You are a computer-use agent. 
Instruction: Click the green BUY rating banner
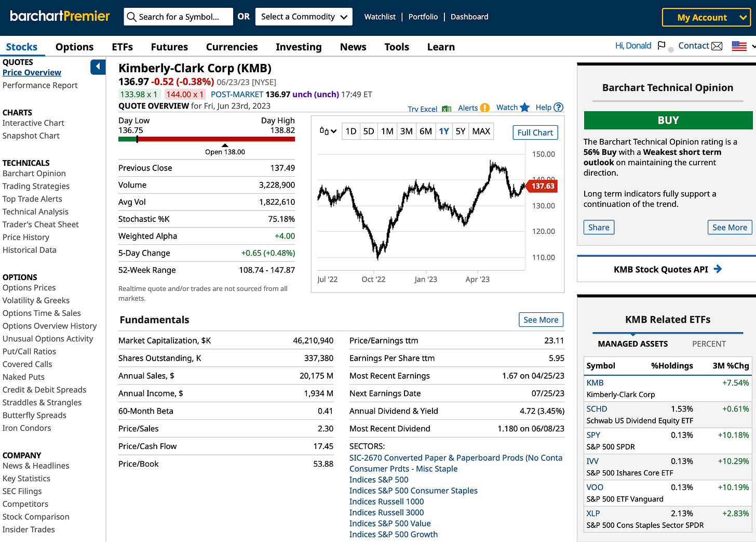(x=668, y=120)
